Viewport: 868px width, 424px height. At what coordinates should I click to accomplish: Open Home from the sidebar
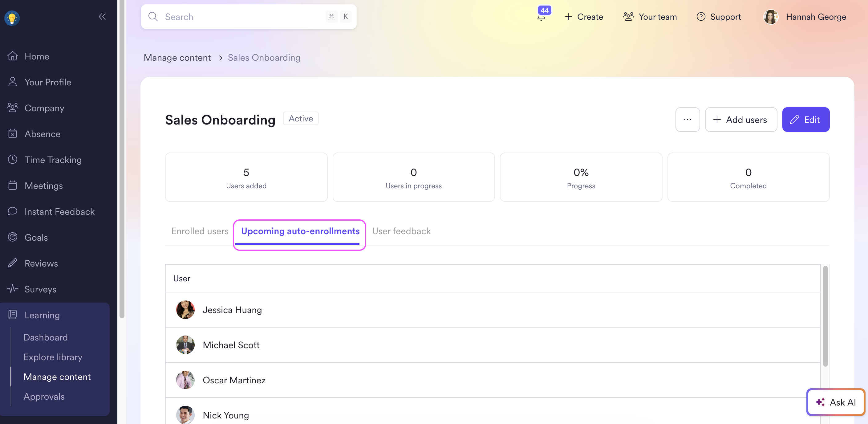click(x=37, y=56)
